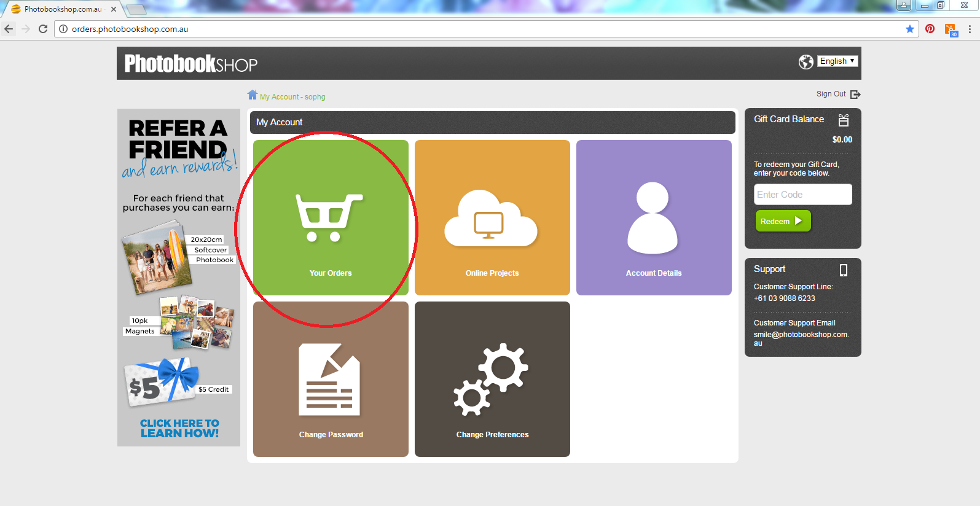
Task: Click the Pinterest extension icon
Action: tap(930, 29)
